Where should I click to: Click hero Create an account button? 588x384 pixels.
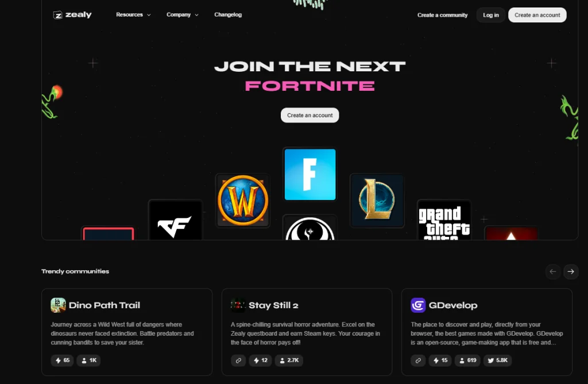click(x=310, y=115)
